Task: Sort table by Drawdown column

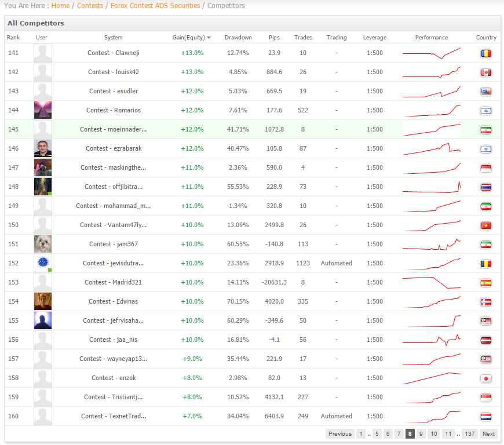Action: (x=238, y=37)
